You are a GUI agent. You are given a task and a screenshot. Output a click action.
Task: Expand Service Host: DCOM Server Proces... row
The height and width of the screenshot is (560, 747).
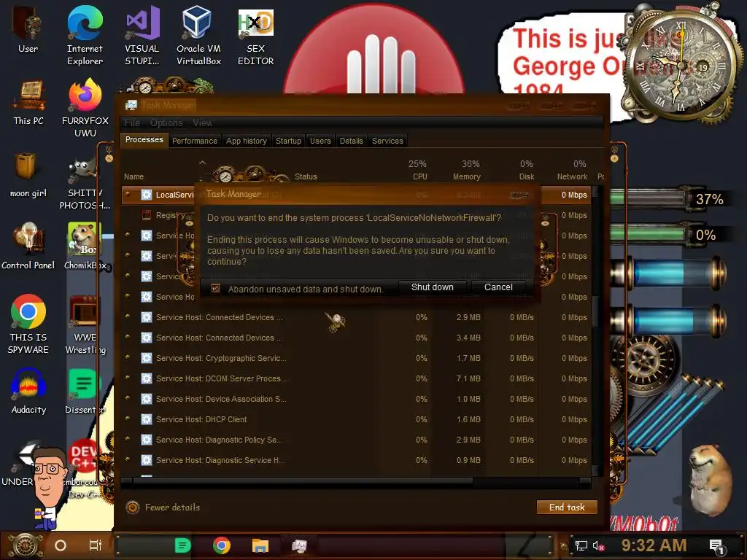coord(128,378)
